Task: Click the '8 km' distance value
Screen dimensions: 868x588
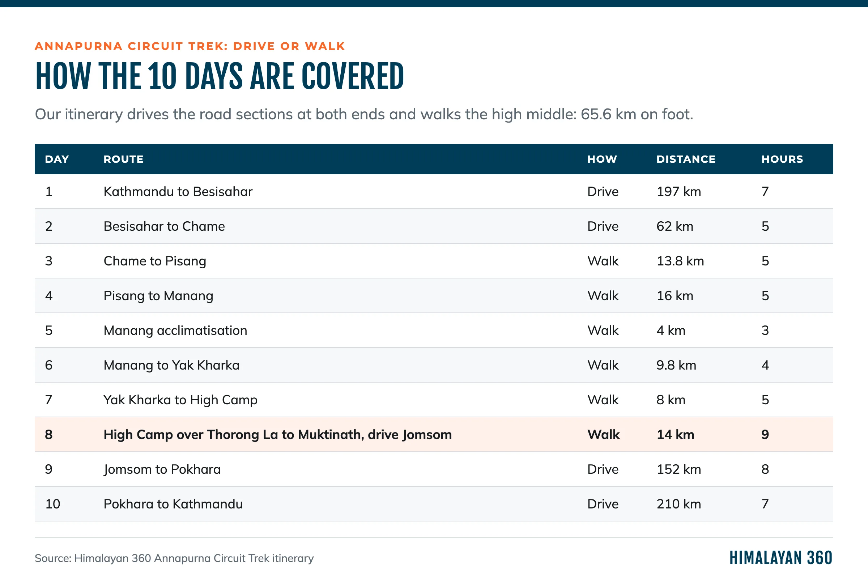Action: (x=671, y=400)
